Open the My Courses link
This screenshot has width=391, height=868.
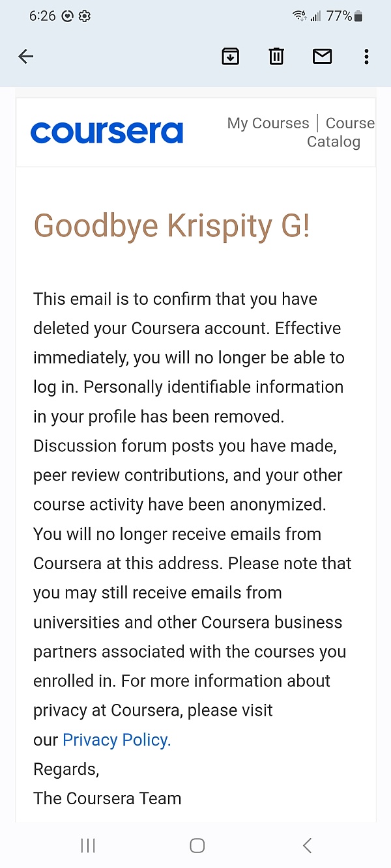pos(268,123)
